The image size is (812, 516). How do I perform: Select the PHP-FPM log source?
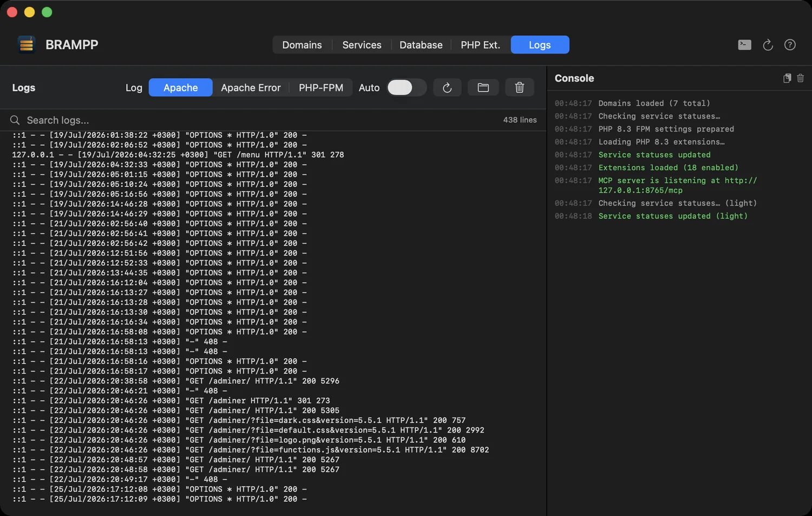321,88
